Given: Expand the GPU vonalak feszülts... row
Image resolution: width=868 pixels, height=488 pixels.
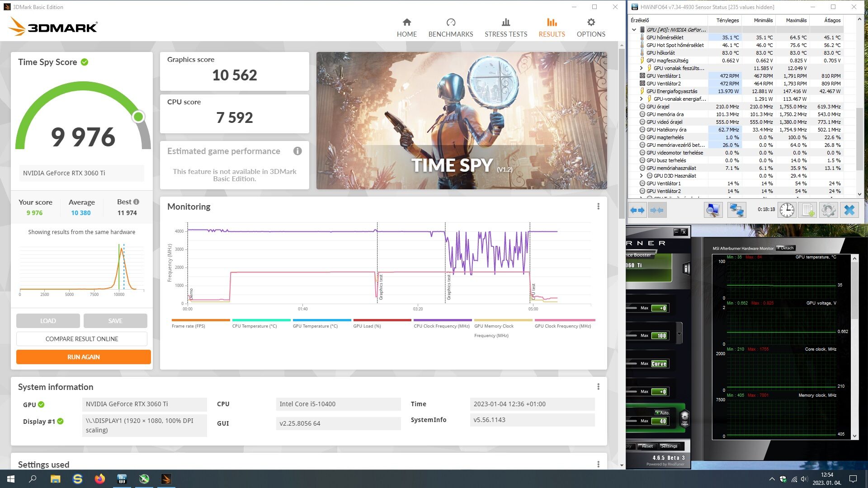Looking at the screenshot, I should click(x=641, y=68).
